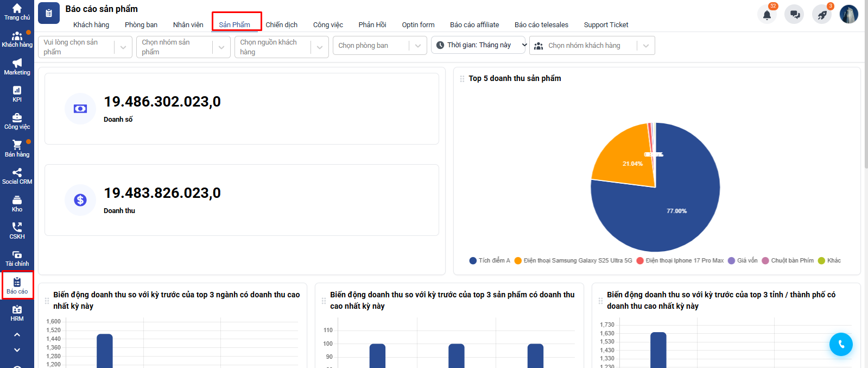This screenshot has width=868, height=368.
Task: Toggle Chuột bàn Phím legend item
Action: coord(788,261)
